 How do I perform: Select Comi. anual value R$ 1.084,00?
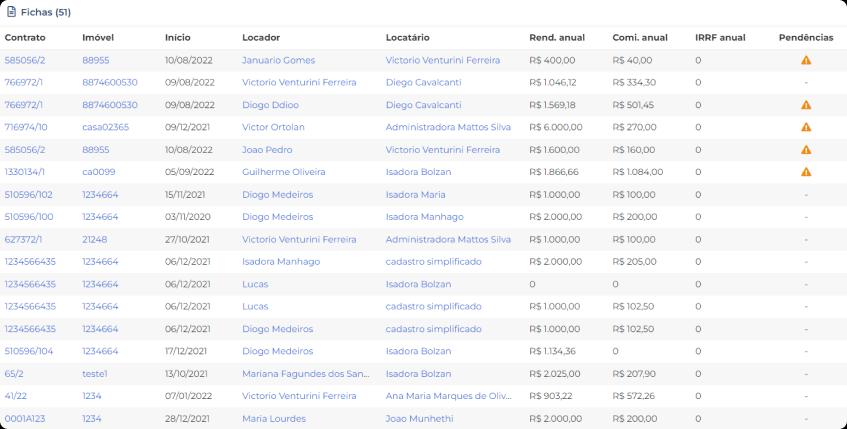pos(638,172)
